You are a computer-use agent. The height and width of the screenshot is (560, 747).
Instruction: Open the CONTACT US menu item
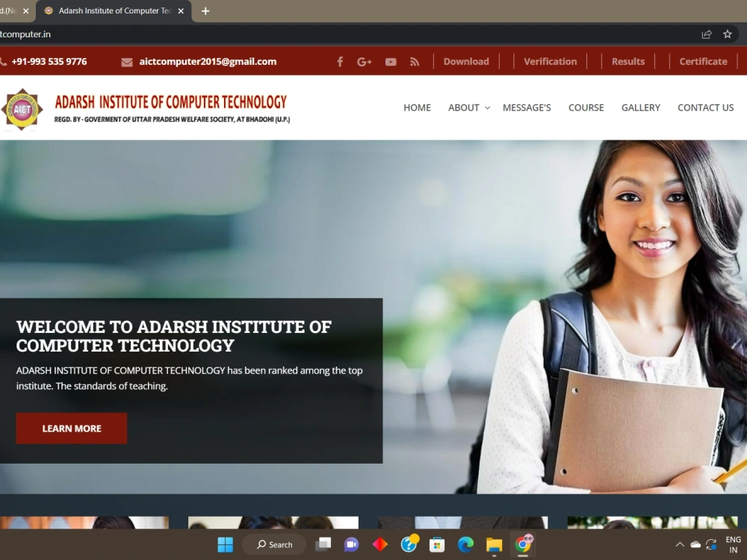coord(706,108)
